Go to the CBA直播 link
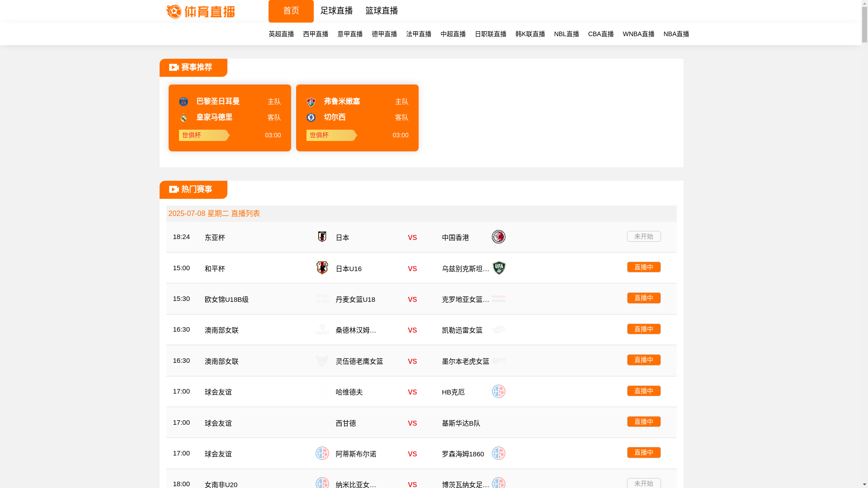This screenshot has width=868, height=488. 600,34
